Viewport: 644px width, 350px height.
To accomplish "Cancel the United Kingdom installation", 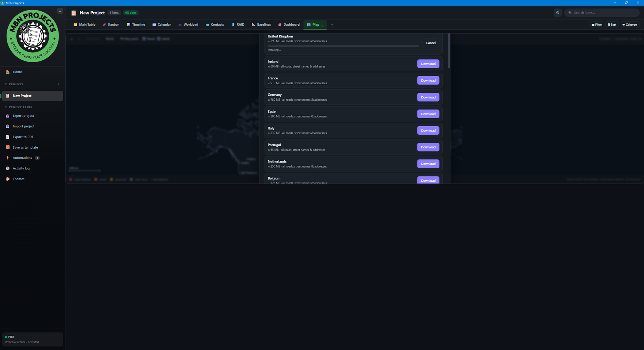I will pos(431,43).
